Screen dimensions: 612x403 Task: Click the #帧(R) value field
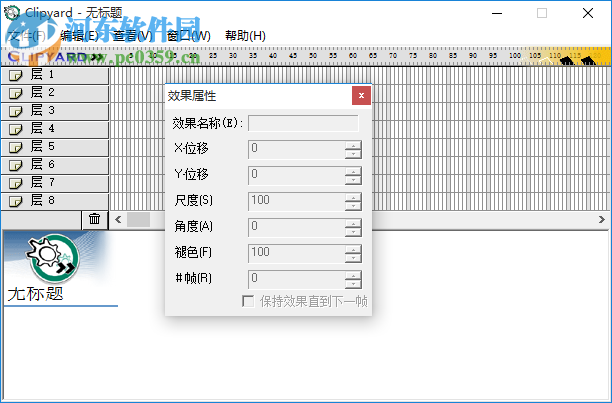pyautogui.click(x=297, y=280)
